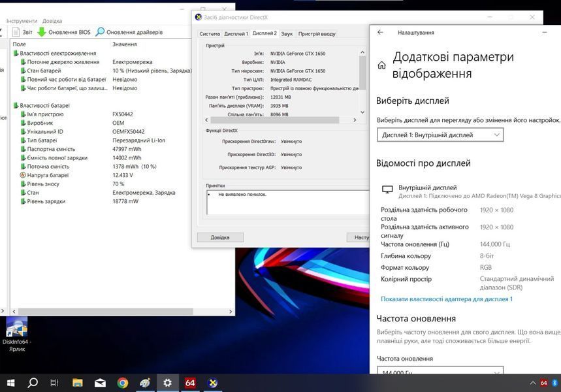Screen dimensions: 561x392
Task: Open Google Chrome from the taskbar
Action: coord(122,383)
